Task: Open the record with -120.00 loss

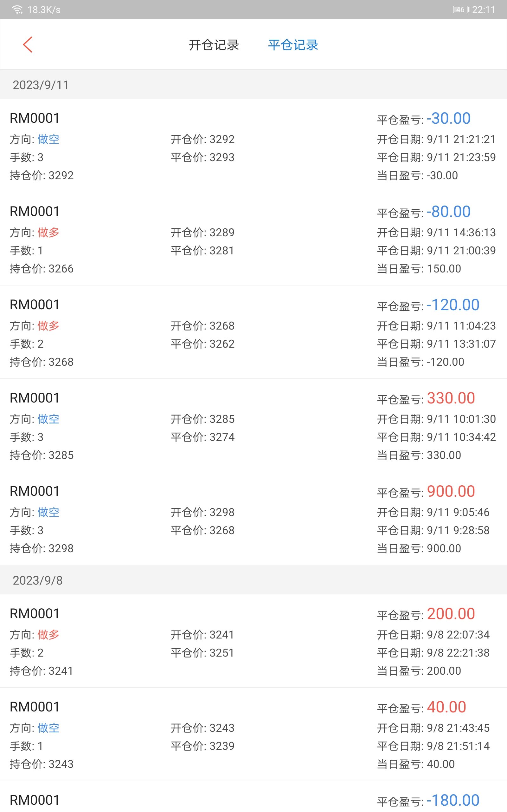Action: 253,332
